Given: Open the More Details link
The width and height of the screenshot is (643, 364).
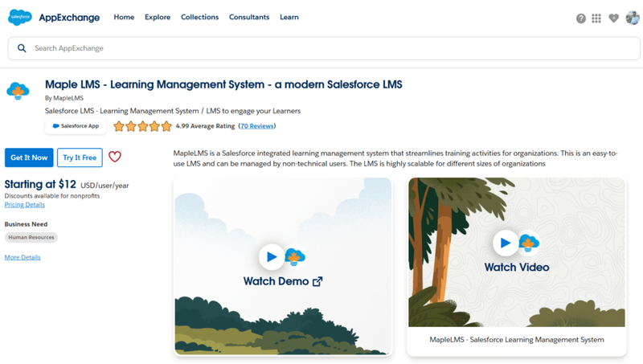Looking at the screenshot, I should click(23, 257).
